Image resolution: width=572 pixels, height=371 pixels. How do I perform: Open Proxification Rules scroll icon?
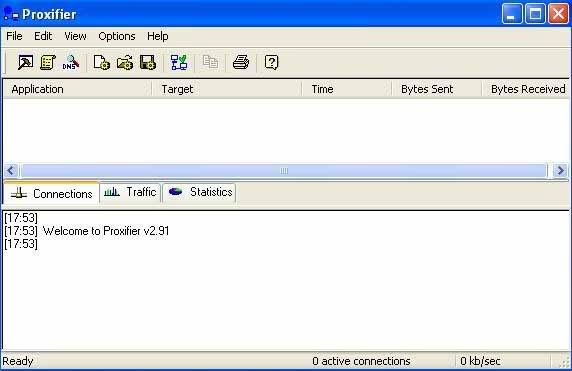(48, 62)
